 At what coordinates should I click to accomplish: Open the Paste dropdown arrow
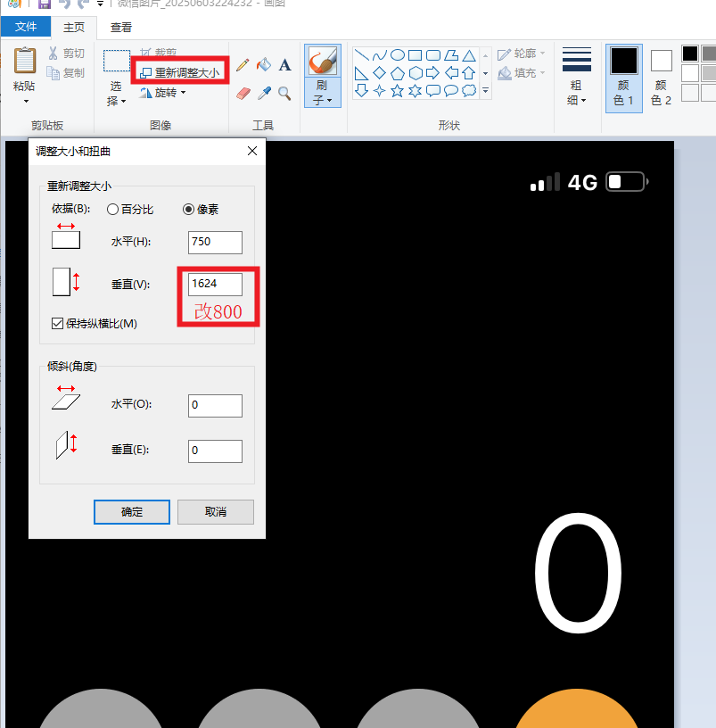pyautogui.click(x=26, y=101)
